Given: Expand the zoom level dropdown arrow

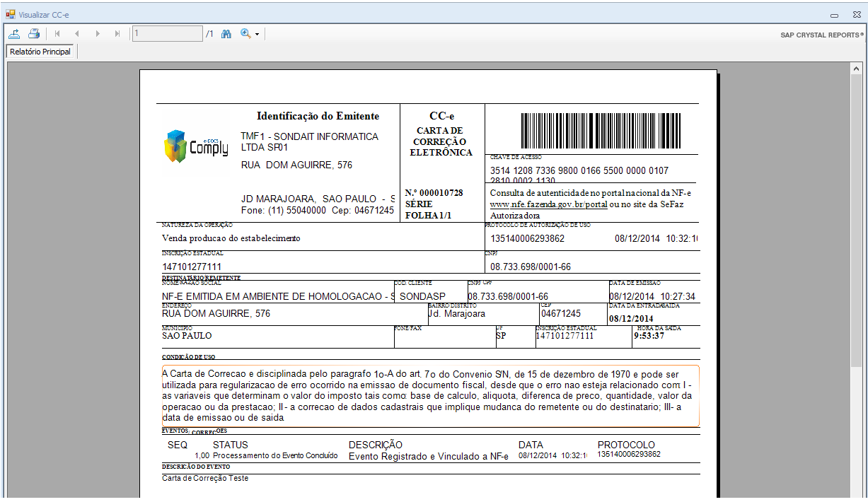Looking at the screenshot, I should (257, 34).
